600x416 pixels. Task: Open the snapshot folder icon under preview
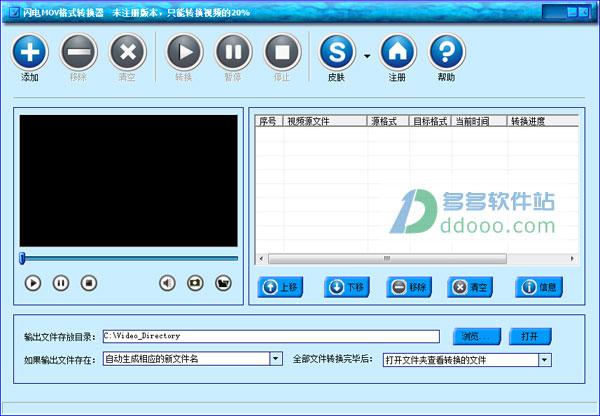[x=223, y=283]
